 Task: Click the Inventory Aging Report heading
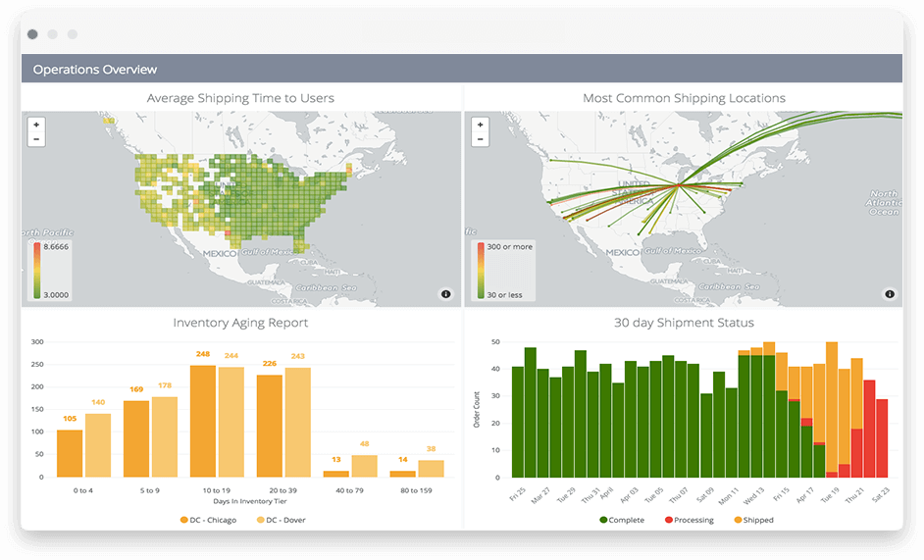coord(240,323)
